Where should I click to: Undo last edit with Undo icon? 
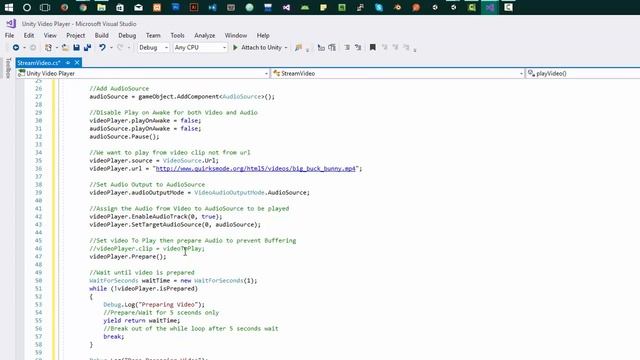[x=102, y=48]
